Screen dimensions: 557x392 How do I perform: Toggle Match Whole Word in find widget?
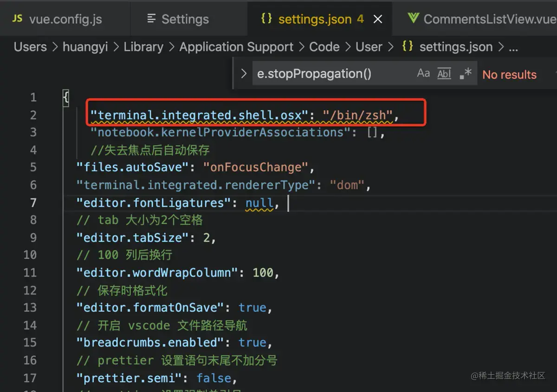coord(444,73)
